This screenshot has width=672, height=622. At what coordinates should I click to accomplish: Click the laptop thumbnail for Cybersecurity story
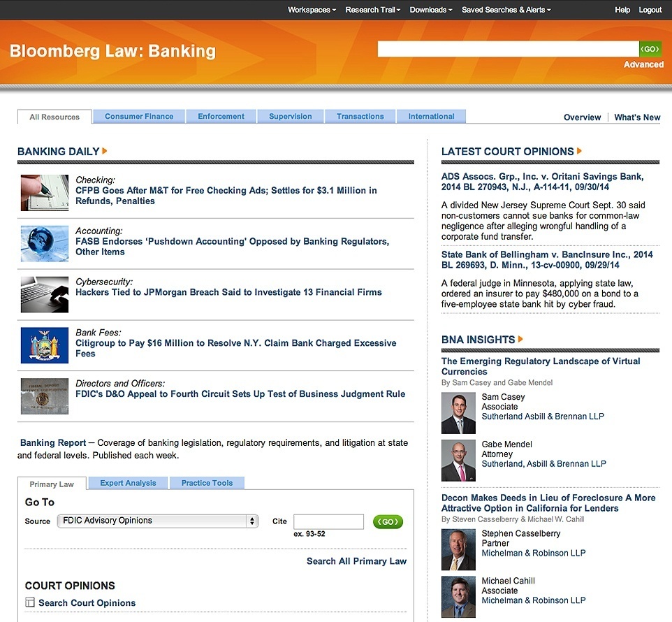pyautogui.click(x=45, y=294)
